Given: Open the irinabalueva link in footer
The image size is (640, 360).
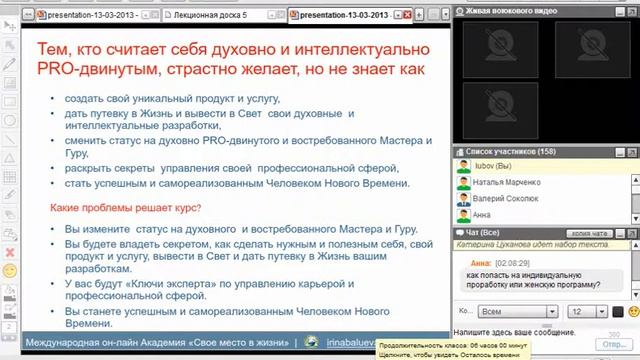Looking at the screenshot, I should coord(351,343).
